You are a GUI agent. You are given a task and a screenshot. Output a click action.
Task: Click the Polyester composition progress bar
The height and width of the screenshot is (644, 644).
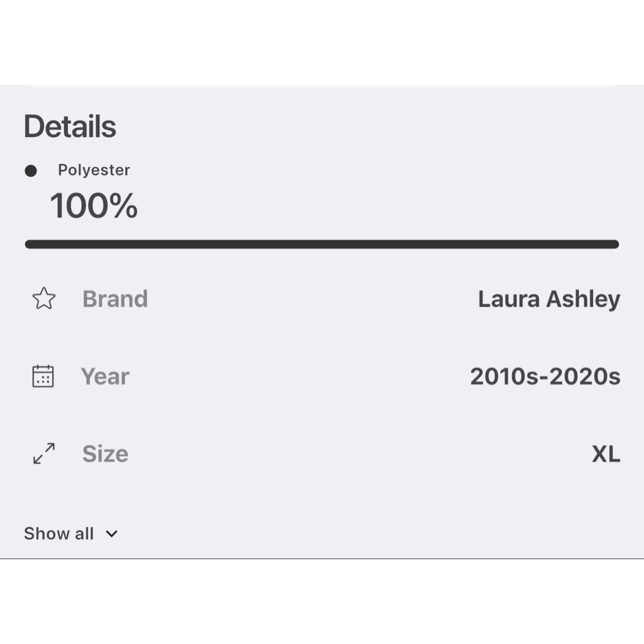(x=322, y=244)
